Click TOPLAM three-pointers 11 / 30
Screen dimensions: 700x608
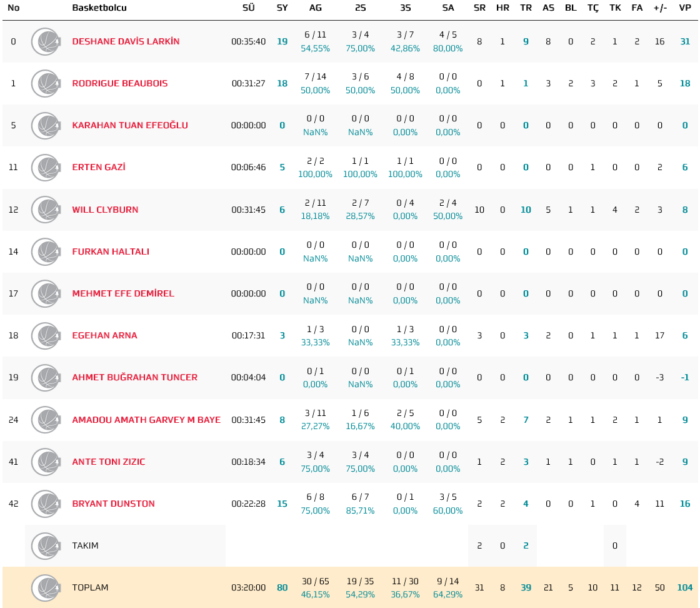[x=405, y=582]
